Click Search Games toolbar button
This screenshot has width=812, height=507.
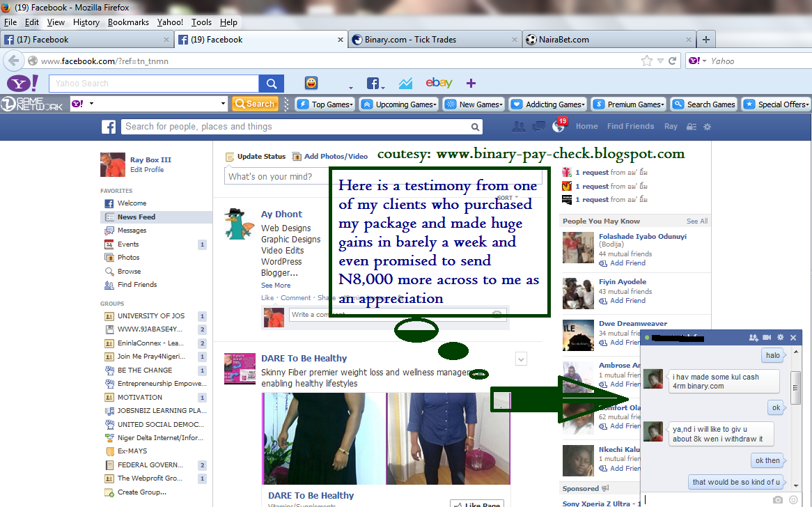click(x=703, y=104)
